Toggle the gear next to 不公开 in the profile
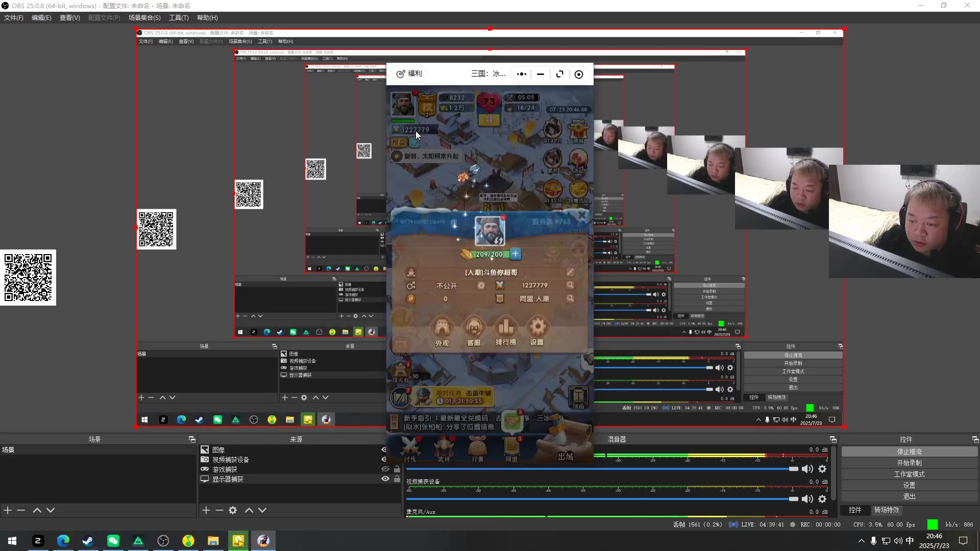The image size is (980, 551). click(481, 286)
